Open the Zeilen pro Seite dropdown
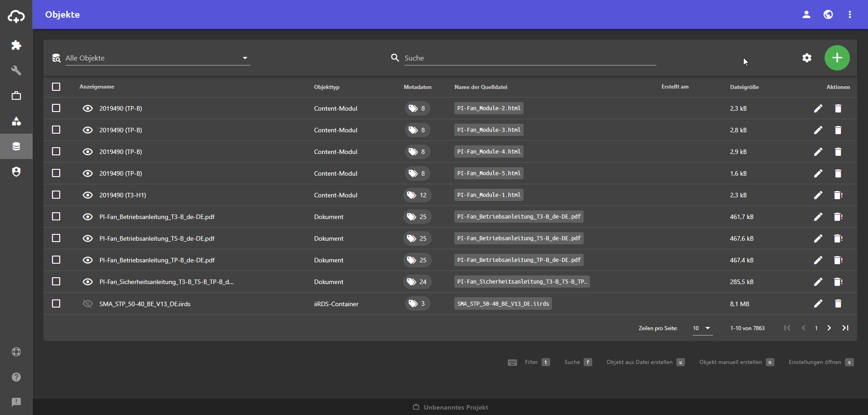The height and width of the screenshot is (415, 868). click(x=702, y=328)
